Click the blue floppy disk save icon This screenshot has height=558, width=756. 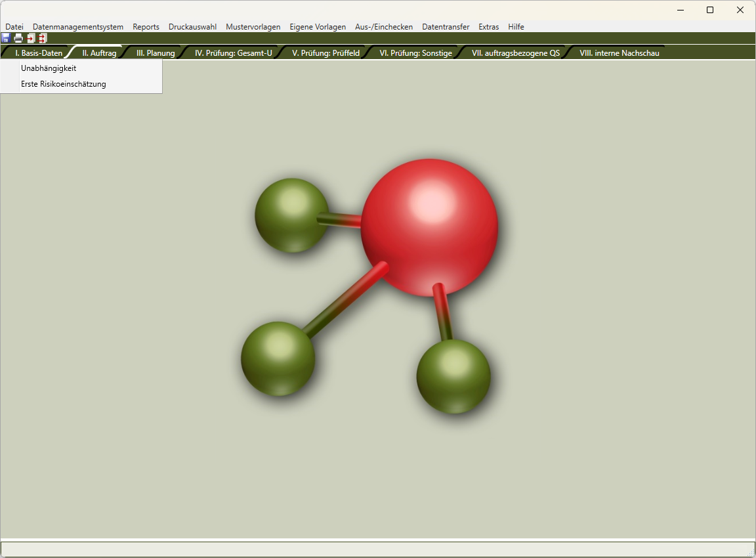(6, 38)
